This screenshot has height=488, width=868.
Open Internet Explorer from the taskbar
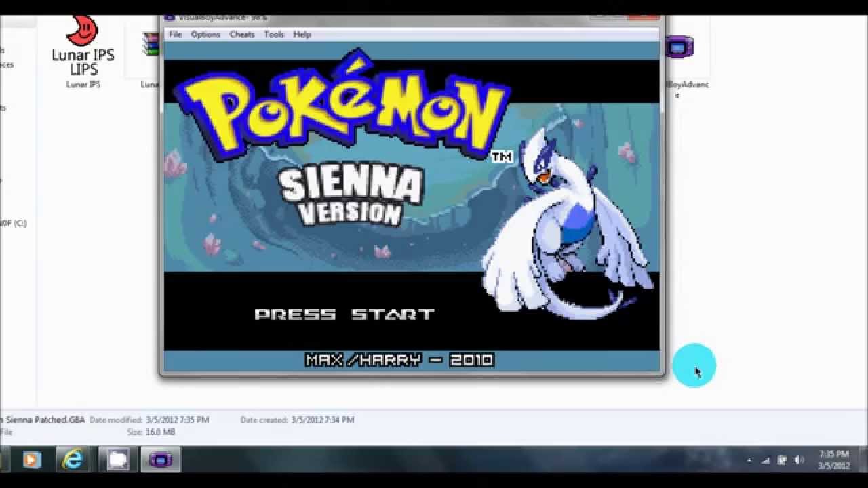tap(73, 460)
